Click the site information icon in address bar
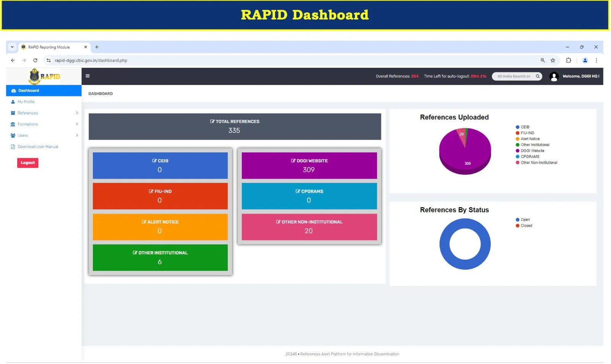This screenshot has height=364, width=611. coord(48,60)
